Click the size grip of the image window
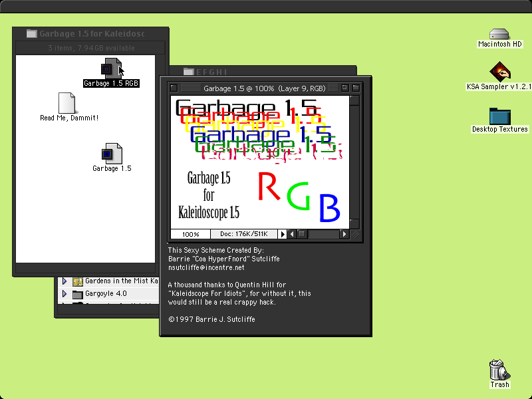Screen dimensions: 532x399 coord(355,235)
